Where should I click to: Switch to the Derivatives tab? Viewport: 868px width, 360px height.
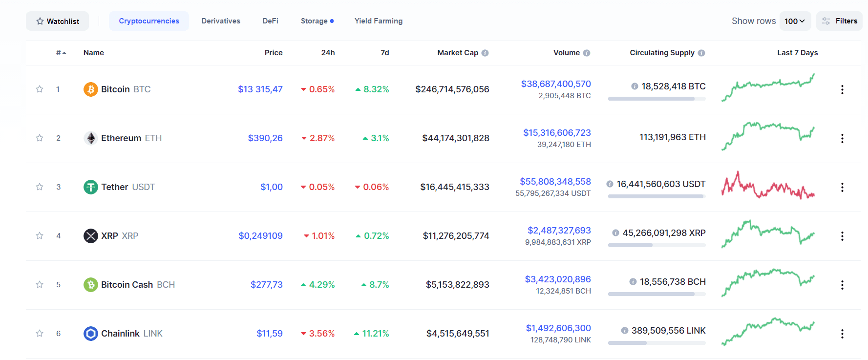[221, 21]
